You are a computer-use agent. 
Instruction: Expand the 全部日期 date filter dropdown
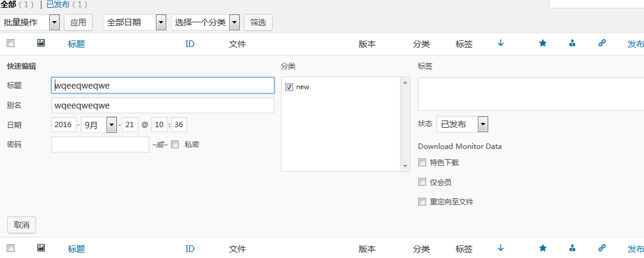click(x=134, y=22)
